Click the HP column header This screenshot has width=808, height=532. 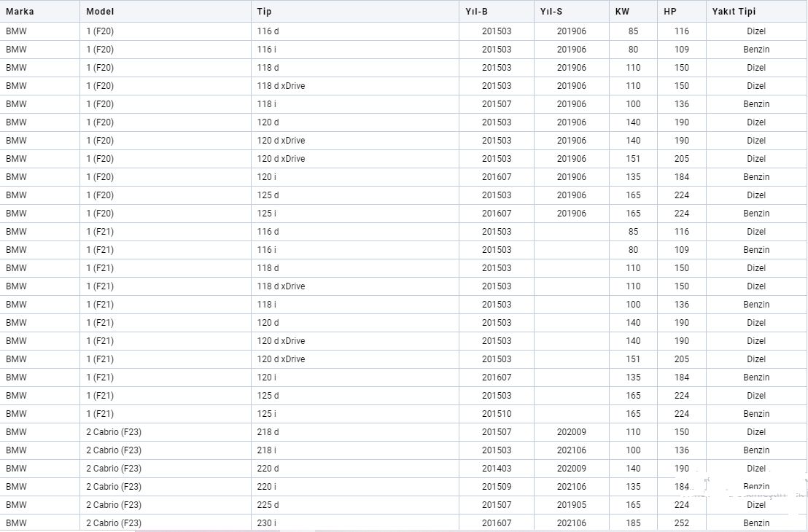(x=670, y=12)
